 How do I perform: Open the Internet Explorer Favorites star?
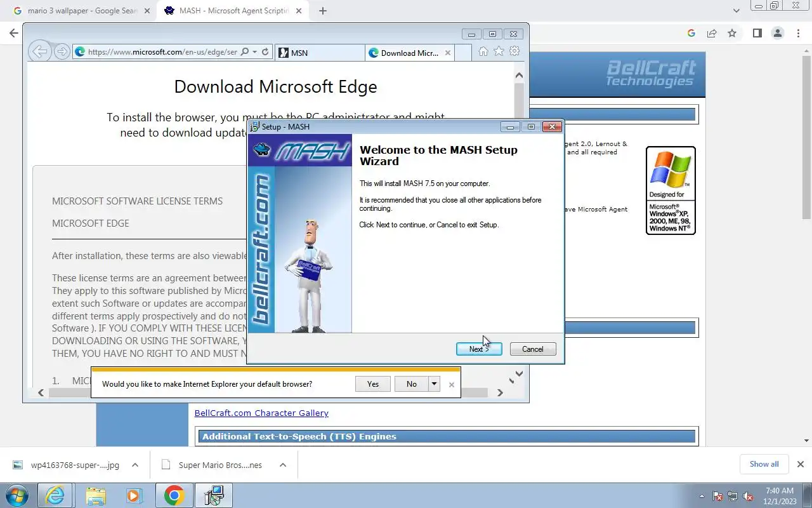(x=499, y=51)
